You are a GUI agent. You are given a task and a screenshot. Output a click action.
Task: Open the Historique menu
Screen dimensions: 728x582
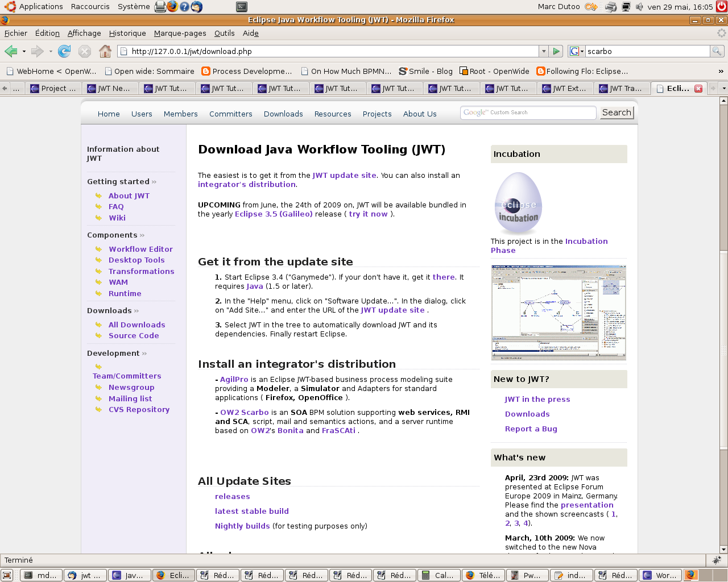coord(127,34)
